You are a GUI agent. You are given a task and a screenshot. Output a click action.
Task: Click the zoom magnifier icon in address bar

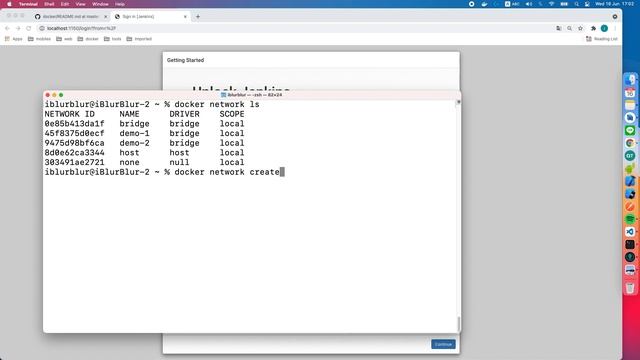tap(569, 28)
